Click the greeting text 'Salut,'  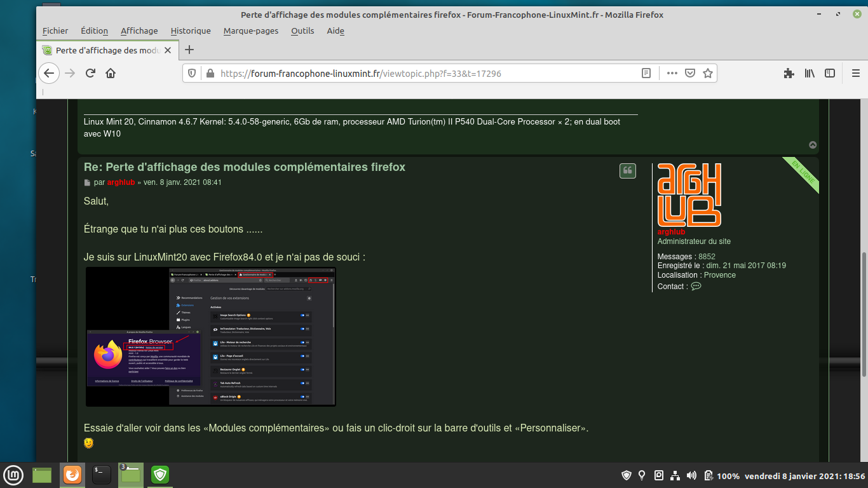coord(97,201)
